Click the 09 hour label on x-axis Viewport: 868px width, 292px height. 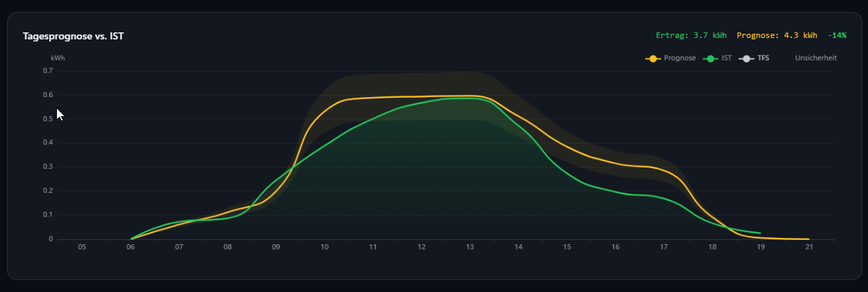tap(276, 248)
